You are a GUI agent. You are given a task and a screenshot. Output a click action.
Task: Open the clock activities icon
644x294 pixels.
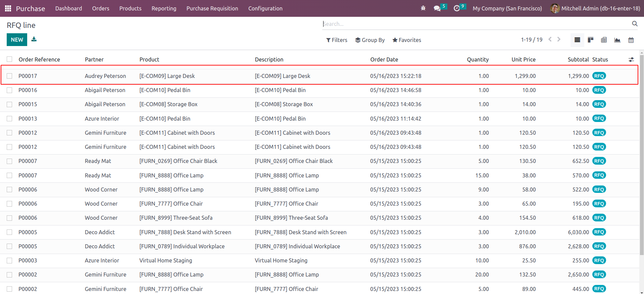click(x=457, y=8)
